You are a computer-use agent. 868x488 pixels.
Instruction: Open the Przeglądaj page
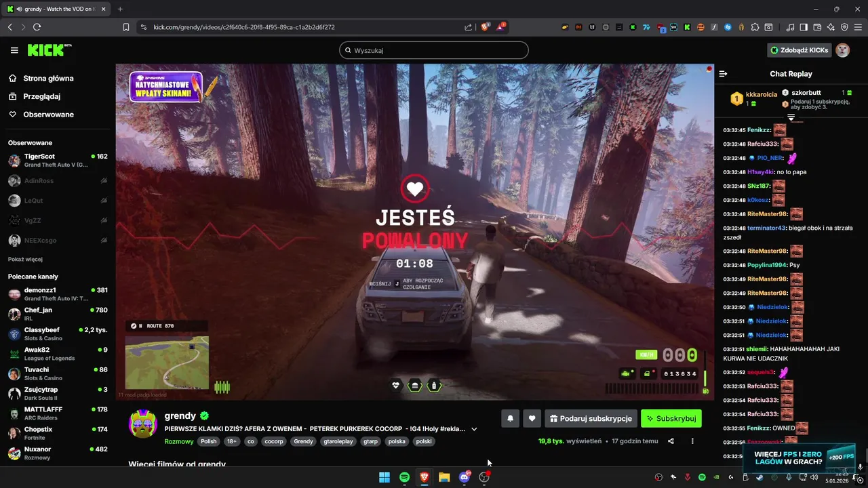[35, 96]
